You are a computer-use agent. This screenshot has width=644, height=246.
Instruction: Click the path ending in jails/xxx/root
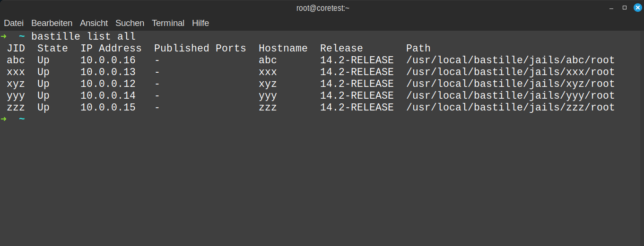(x=510, y=72)
